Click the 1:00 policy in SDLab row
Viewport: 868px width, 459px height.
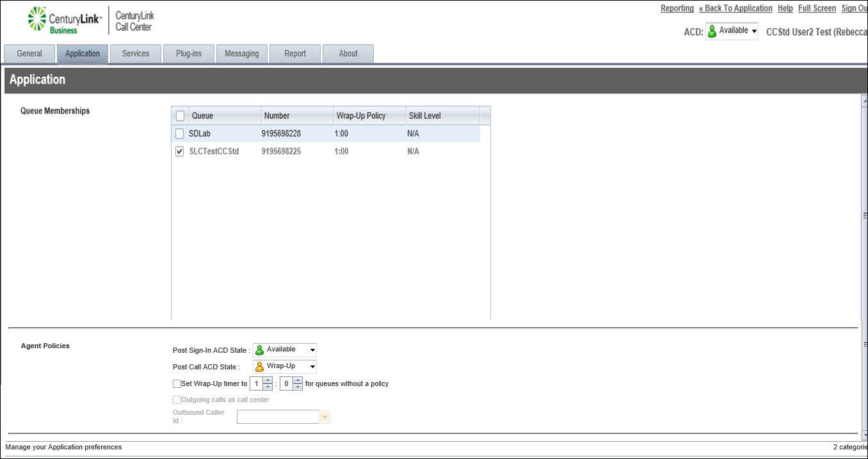click(341, 134)
